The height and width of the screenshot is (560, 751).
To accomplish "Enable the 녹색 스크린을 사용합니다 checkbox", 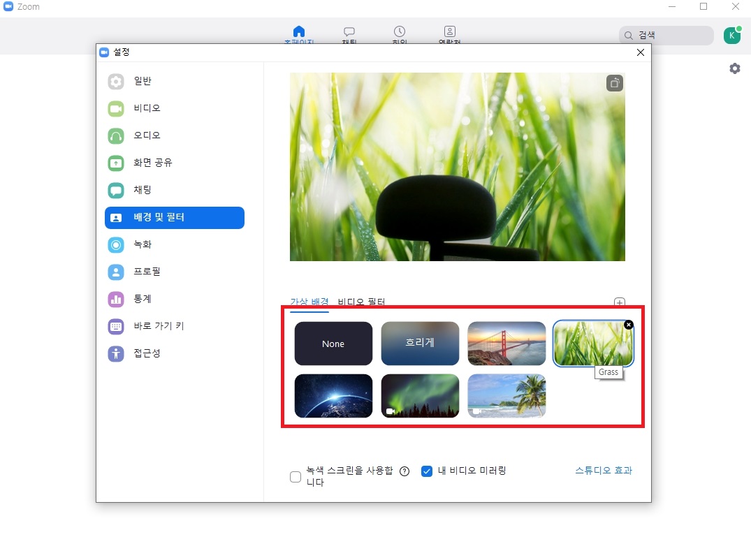I will point(296,477).
